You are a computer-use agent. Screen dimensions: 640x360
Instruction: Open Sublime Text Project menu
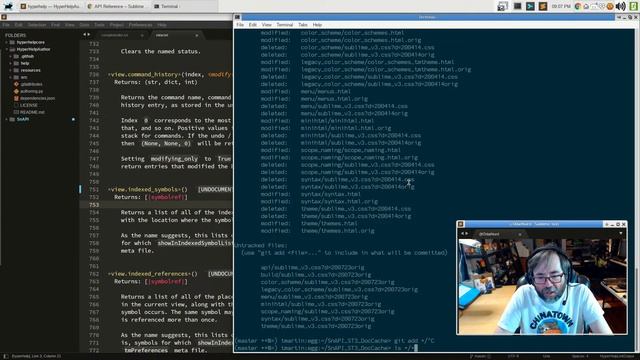tap(116, 25)
